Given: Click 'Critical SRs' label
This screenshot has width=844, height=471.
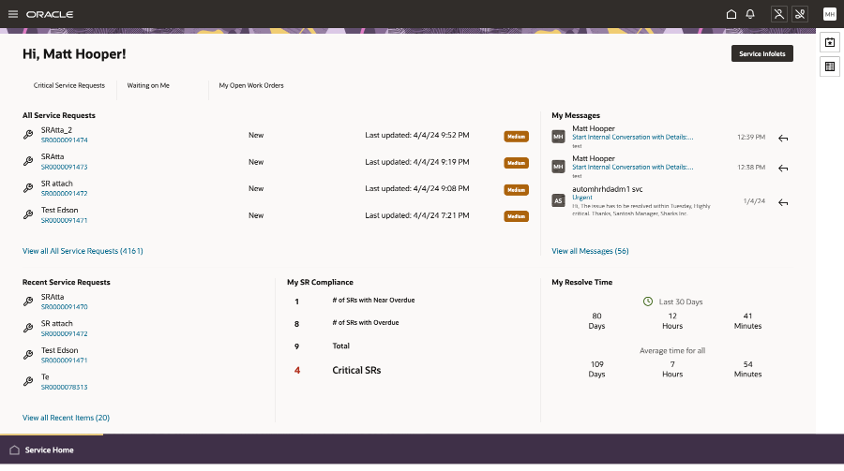Looking at the screenshot, I should coord(356,370).
